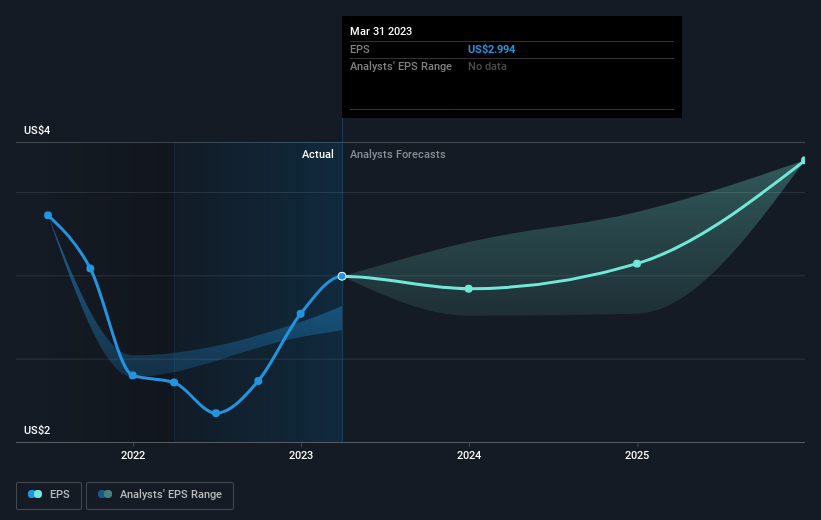This screenshot has height=520, width=821.
Task: Click the 'Analysts' EPS Range' tooltip row label
Action: tap(401, 67)
